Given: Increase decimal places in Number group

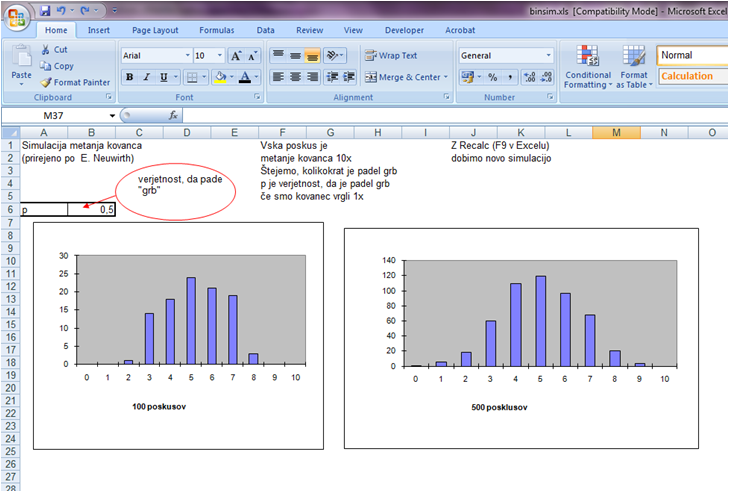Looking at the screenshot, I should tap(529, 77).
